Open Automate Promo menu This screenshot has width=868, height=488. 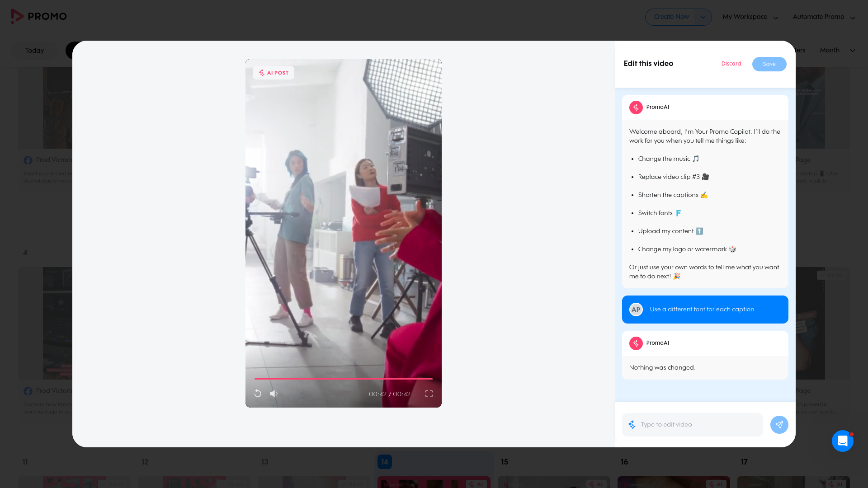(x=824, y=17)
